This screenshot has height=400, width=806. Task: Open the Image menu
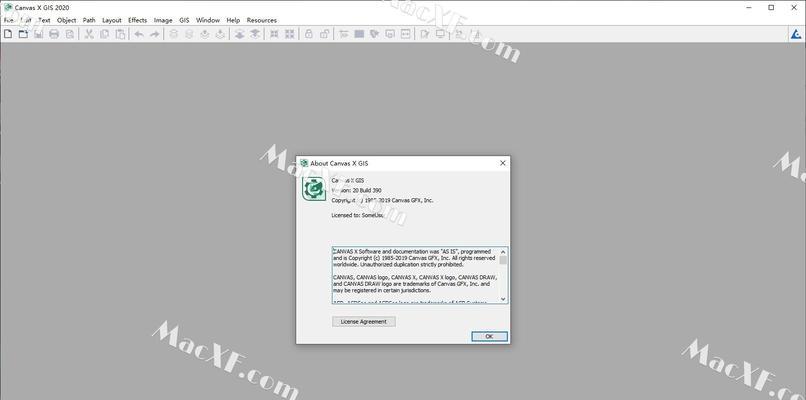163,20
